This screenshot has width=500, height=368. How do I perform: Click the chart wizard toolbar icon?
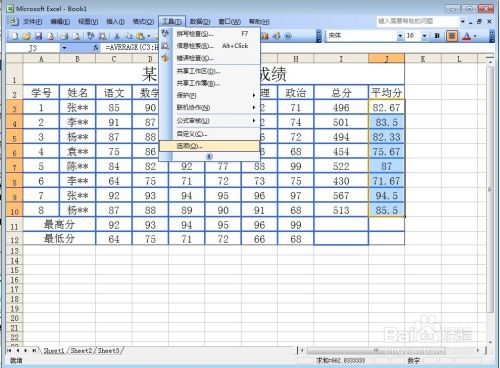tap(265, 36)
